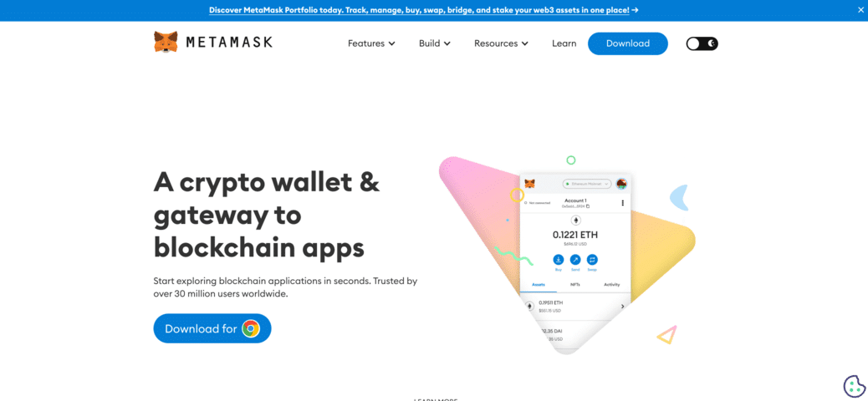Click the small fox icon in wallet header
868x401 pixels.
click(530, 183)
